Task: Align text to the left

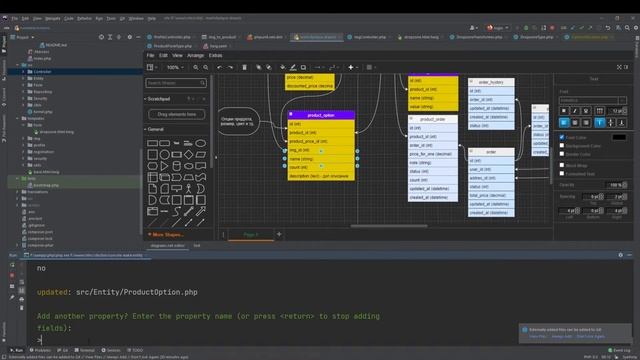Action: (564, 122)
